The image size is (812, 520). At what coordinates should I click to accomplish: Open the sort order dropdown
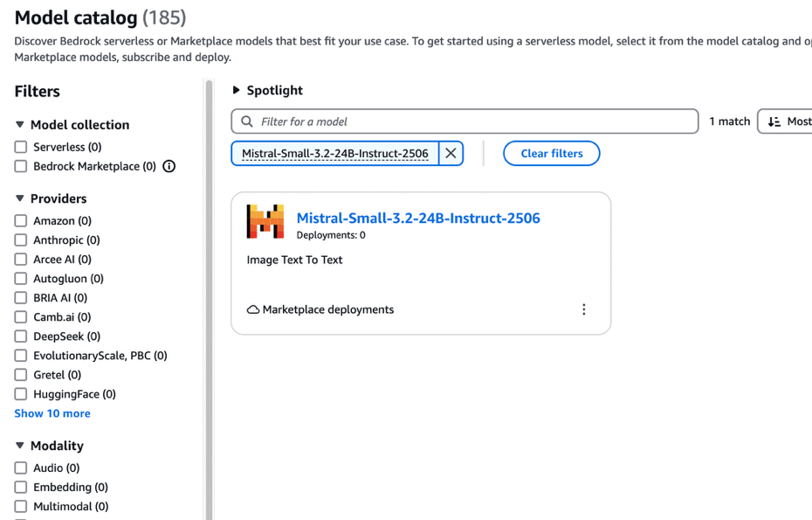[x=785, y=121]
